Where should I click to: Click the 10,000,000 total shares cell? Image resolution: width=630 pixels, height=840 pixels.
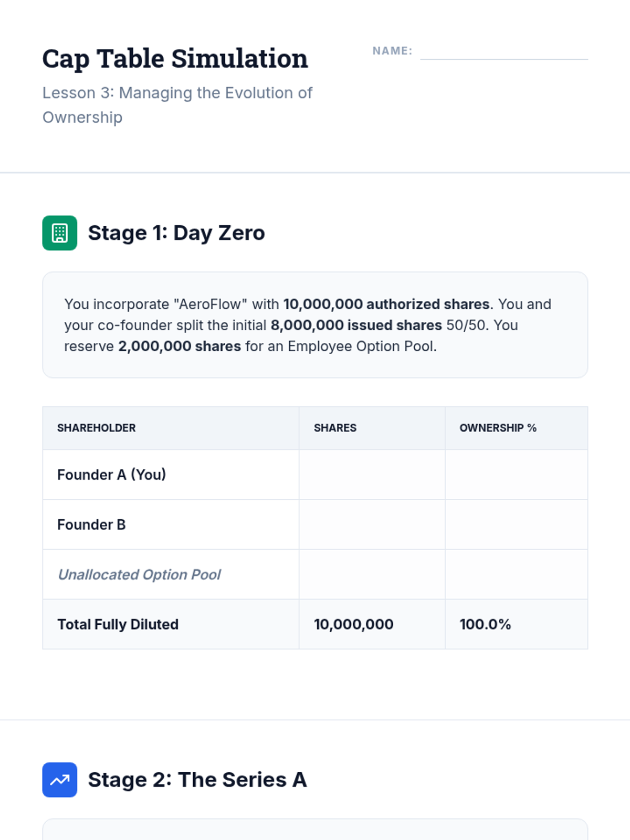(353, 624)
